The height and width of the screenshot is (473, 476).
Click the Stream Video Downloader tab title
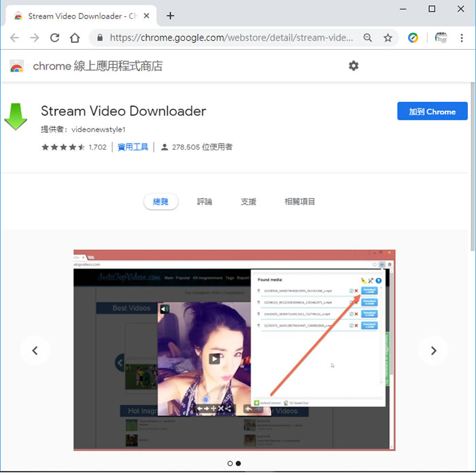82,16
